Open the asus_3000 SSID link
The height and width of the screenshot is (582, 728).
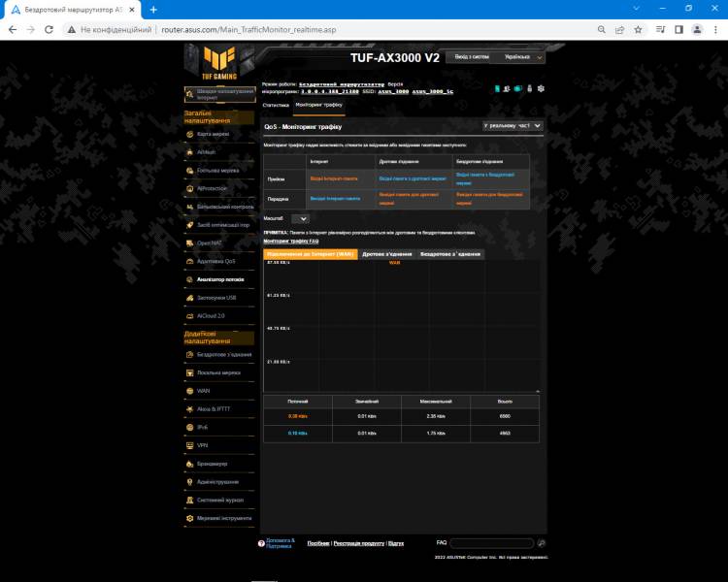[x=393, y=92]
